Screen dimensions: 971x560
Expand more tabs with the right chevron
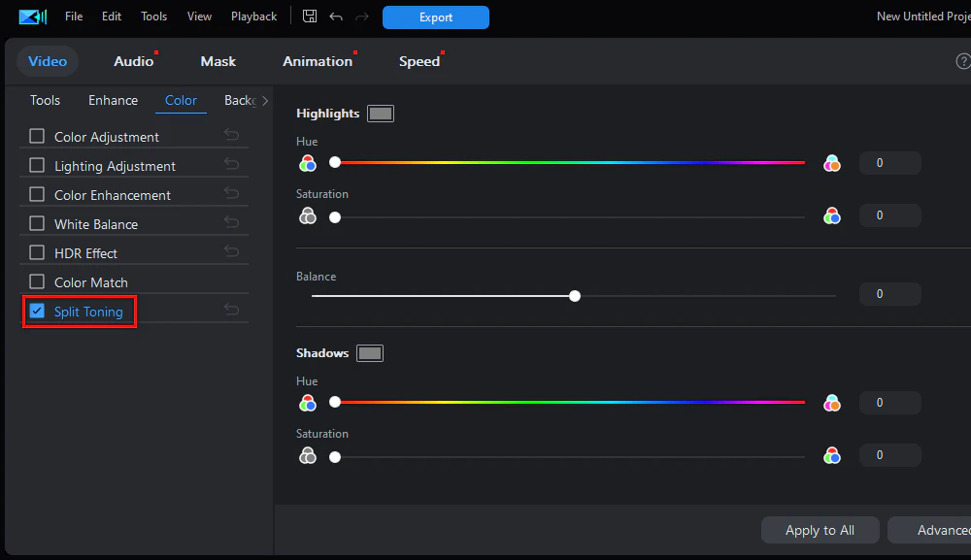(x=265, y=100)
